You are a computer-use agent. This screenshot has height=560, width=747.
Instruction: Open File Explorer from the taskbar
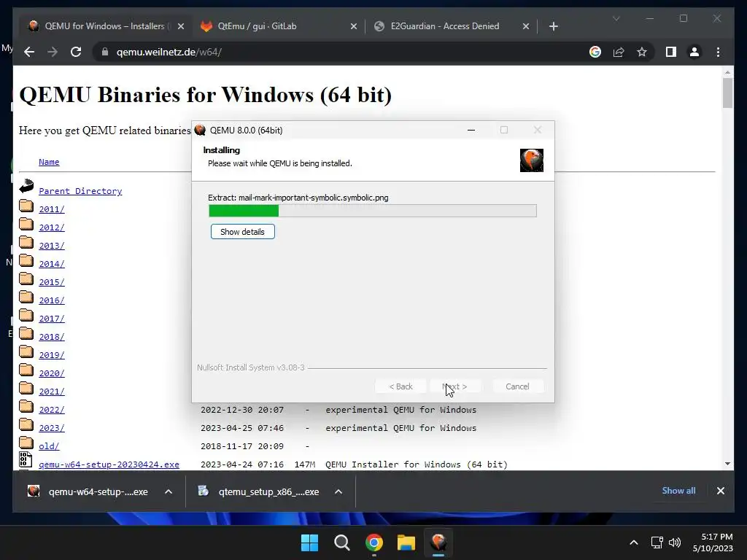(406, 542)
